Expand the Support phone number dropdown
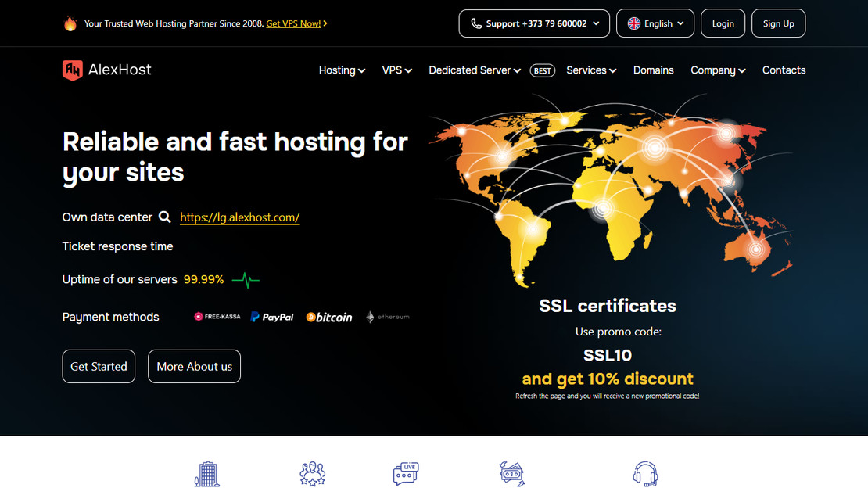The width and height of the screenshot is (868, 488). click(534, 23)
